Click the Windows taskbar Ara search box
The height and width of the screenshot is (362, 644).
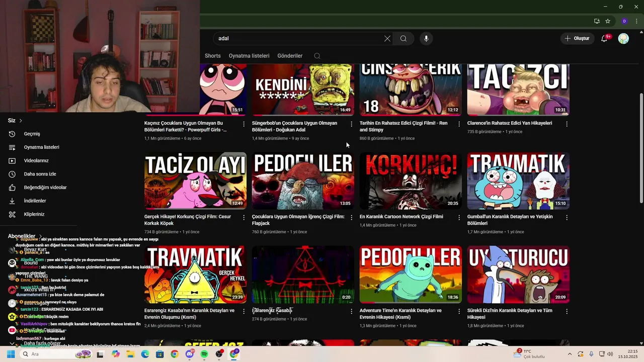(x=56, y=354)
